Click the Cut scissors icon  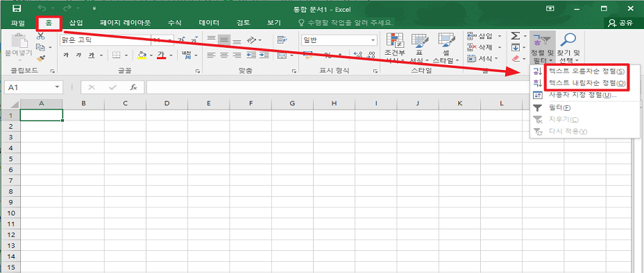pyautogui.click(x=40, y=37)
